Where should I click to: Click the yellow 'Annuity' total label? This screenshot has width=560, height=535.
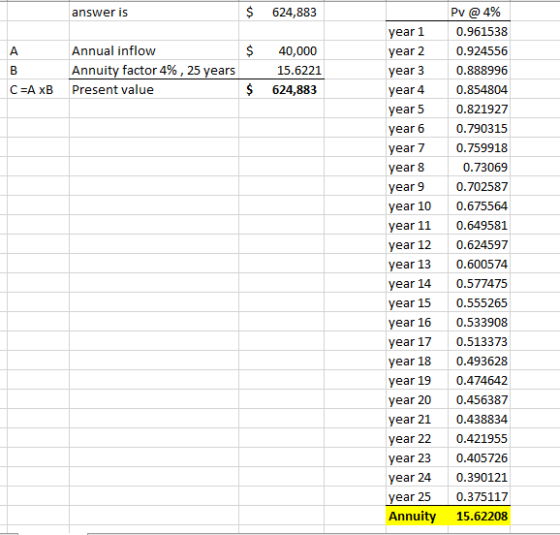417,516
